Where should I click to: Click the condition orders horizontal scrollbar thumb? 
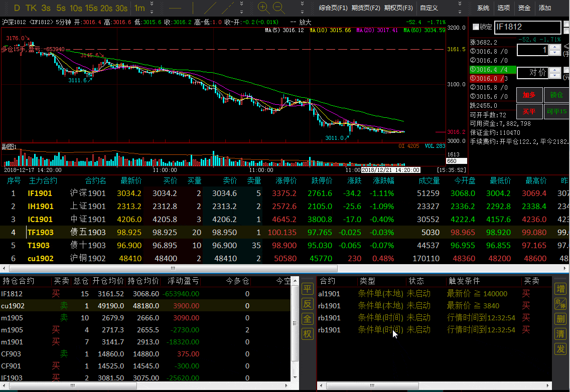pyautogui.click(x=372, y=385)
